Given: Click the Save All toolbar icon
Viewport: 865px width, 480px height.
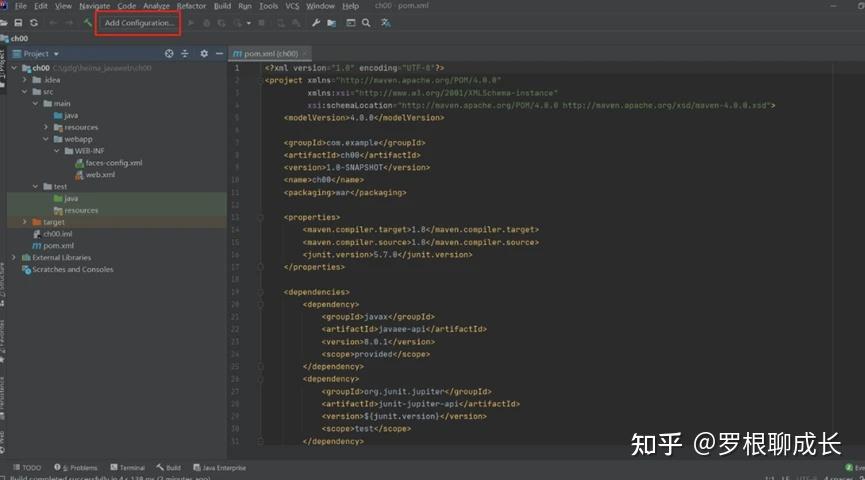Looking at the screenshot, I should (x=18, y=23).
